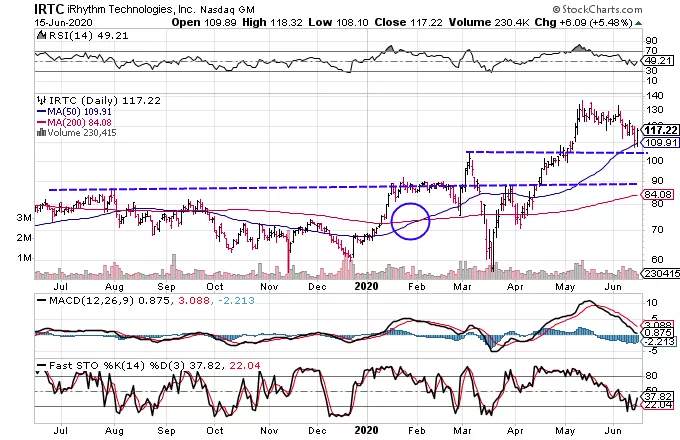Click the 3M volume scale label

(24, 218)
